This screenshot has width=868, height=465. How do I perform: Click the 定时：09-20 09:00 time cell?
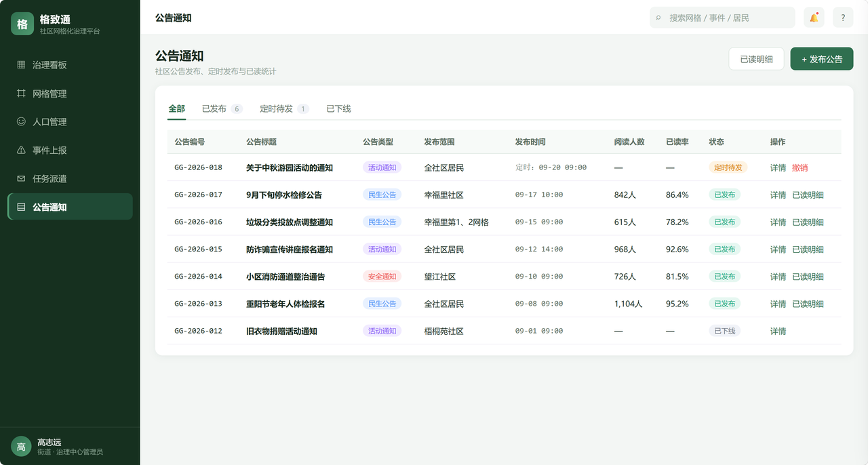point(551,167)
